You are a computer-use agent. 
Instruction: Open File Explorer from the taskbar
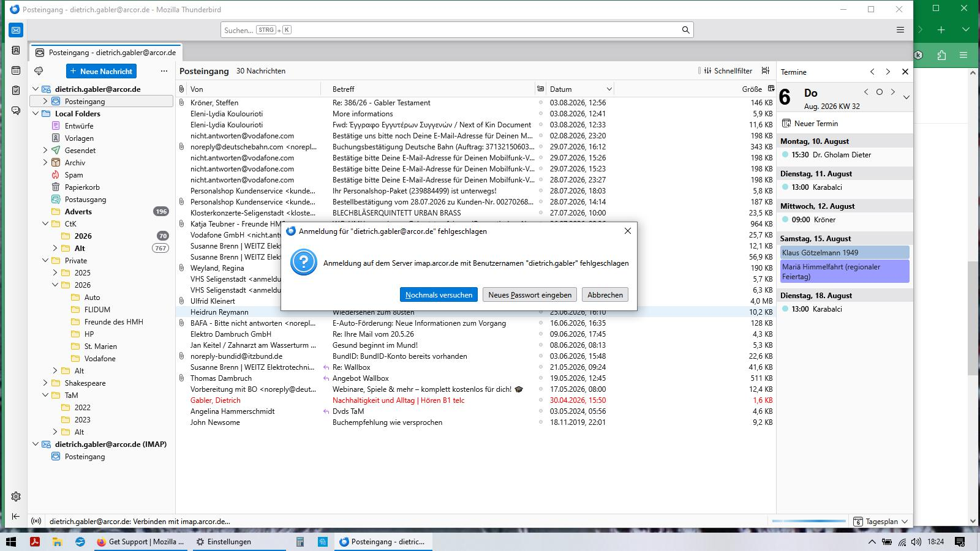pos(58,542)
